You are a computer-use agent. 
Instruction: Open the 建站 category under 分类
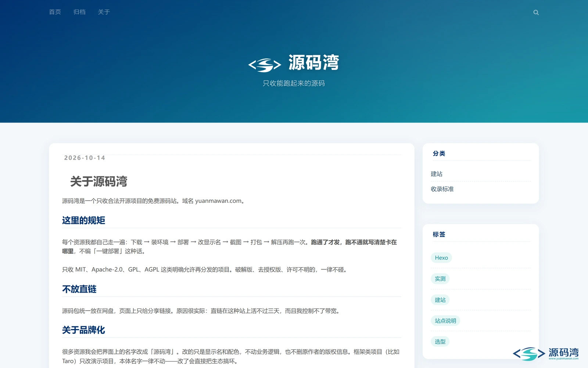pos(437,174)
